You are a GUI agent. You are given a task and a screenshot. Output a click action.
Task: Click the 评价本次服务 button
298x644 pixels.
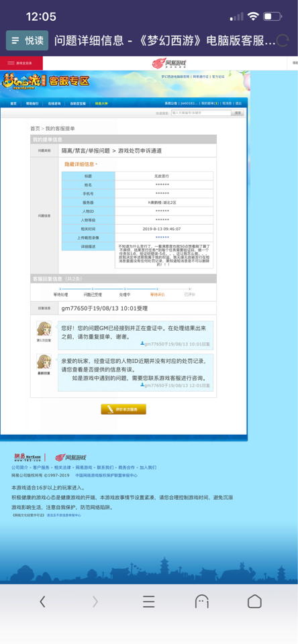tap(123, 409)
